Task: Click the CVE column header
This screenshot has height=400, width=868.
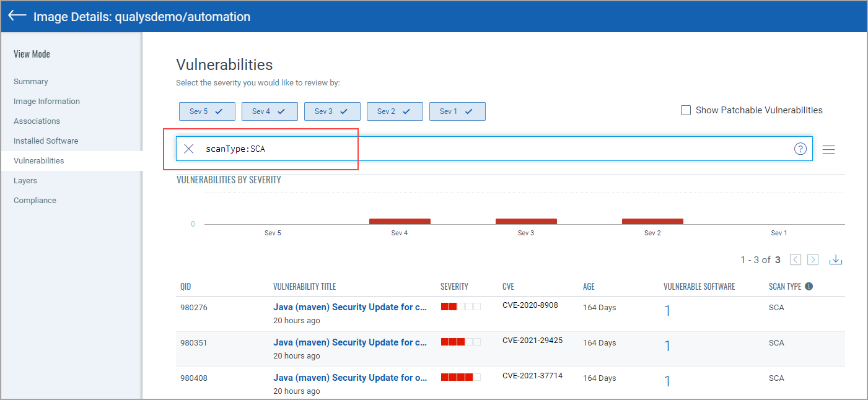Action: coord(508,287)
